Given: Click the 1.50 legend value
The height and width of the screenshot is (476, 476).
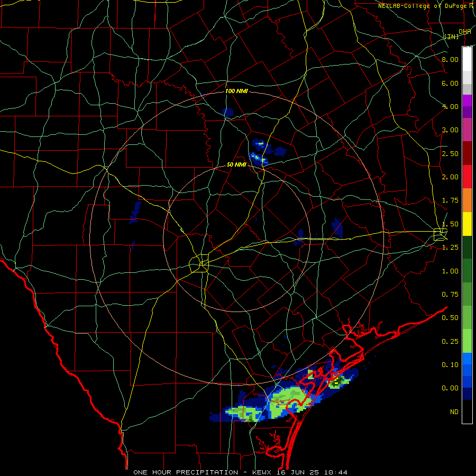Looking at the screenshot, I should pos(450,224).
